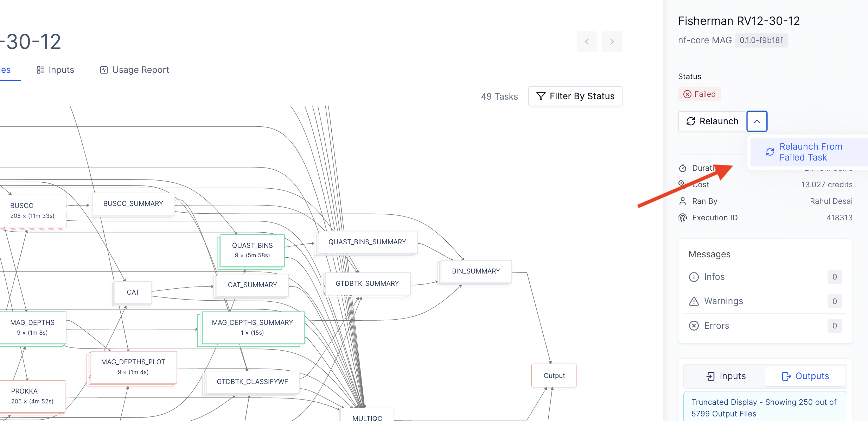
Task: Click the Failed status badge
Action: (x=699, y=94)
